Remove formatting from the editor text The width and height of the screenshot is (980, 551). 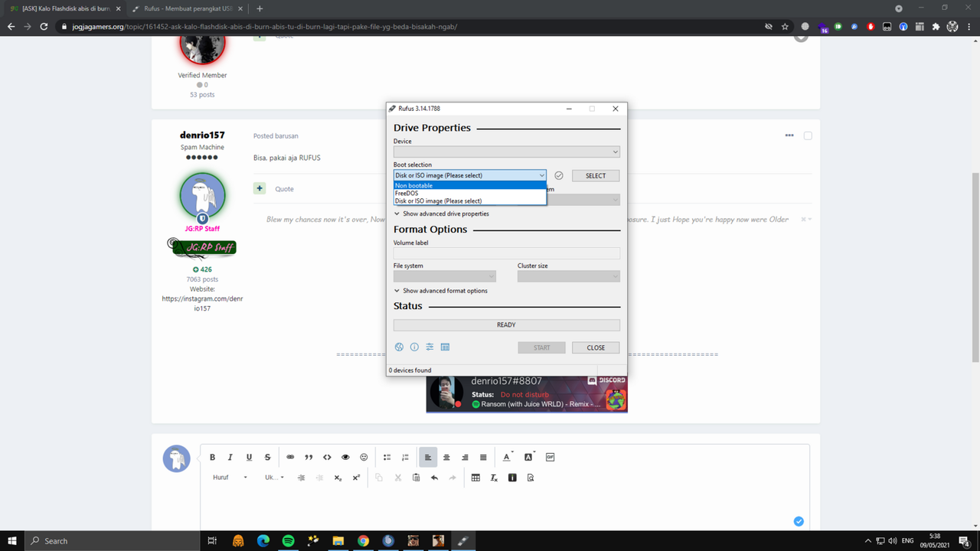tap(494, 478)
